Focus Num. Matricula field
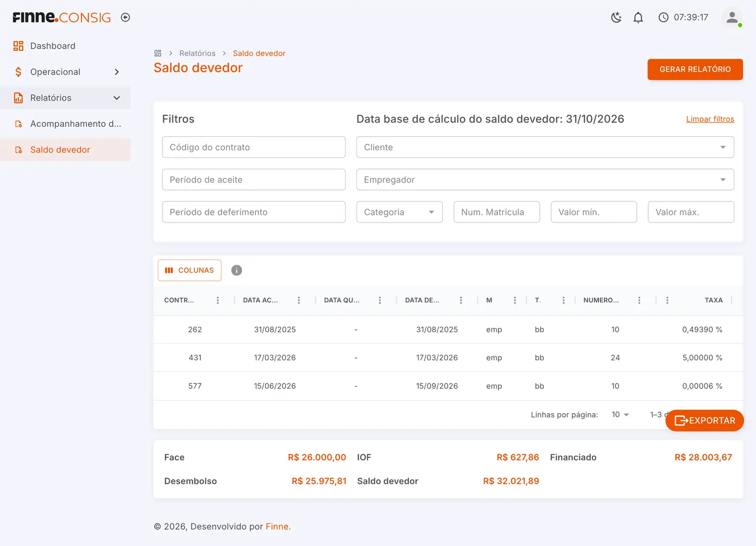 coord(497,212)
